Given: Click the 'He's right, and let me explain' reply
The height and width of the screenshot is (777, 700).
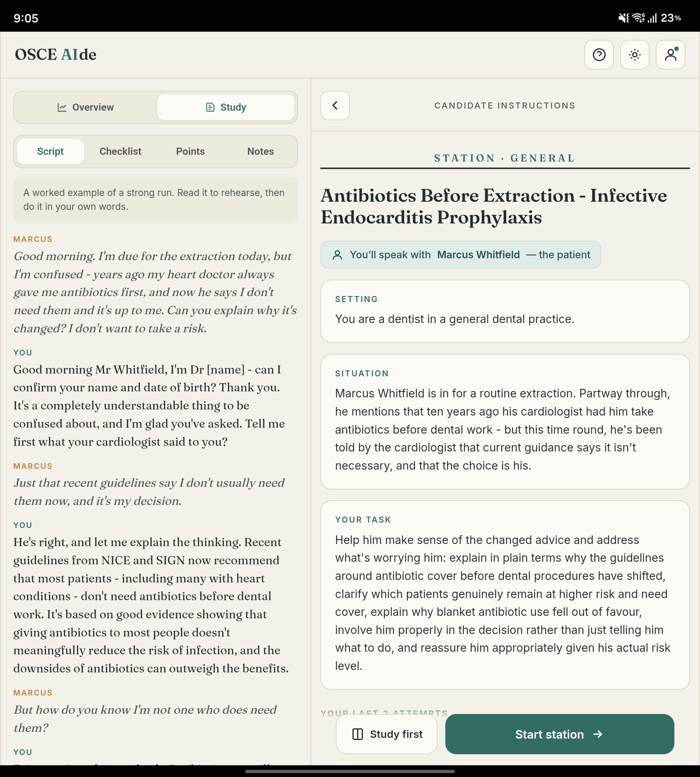Looking at the screenshot, I should tap(151, 605).
